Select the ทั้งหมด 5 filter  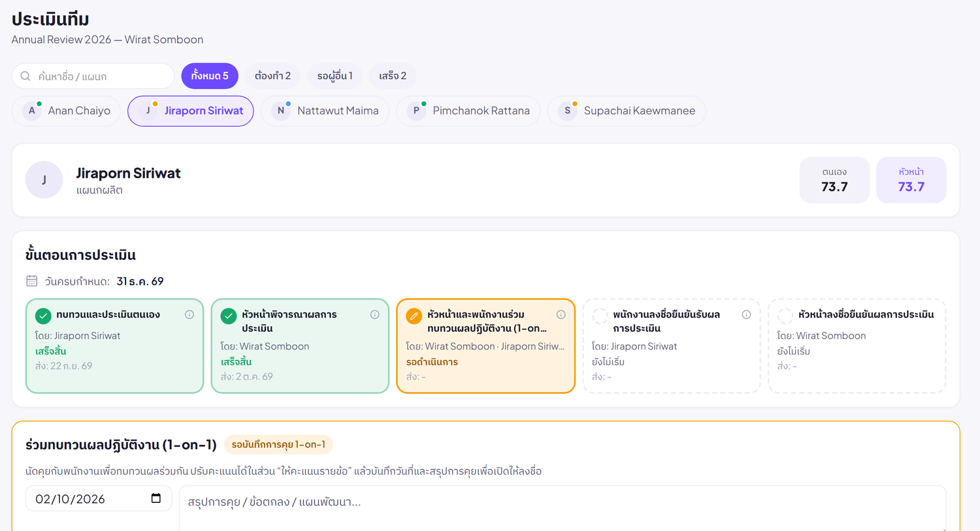coord(210,76)
